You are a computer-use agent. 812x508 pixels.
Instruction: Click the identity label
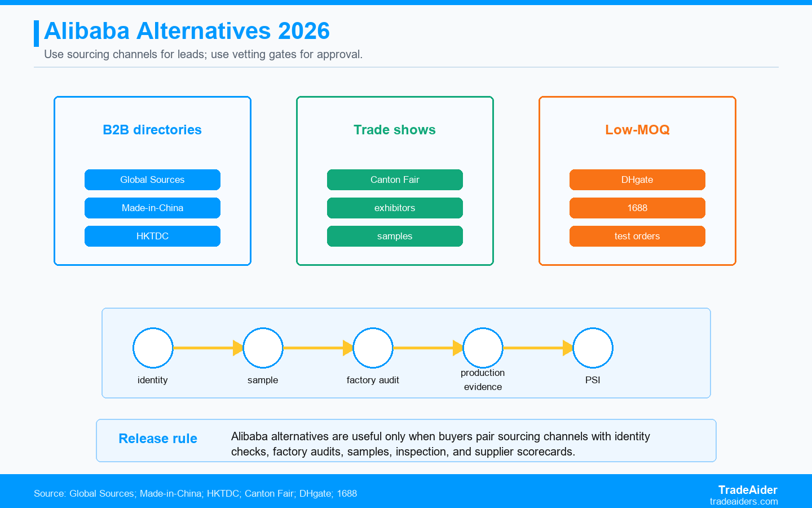153,380
